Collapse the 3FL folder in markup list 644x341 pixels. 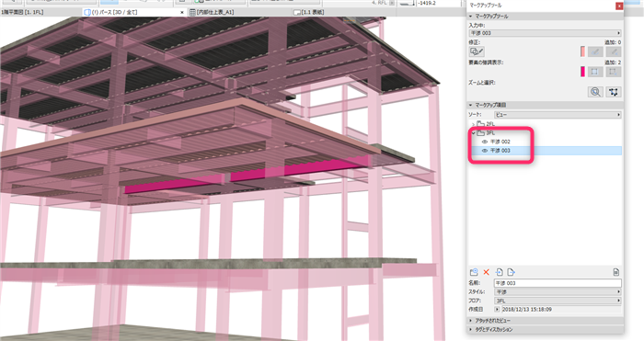473,133
